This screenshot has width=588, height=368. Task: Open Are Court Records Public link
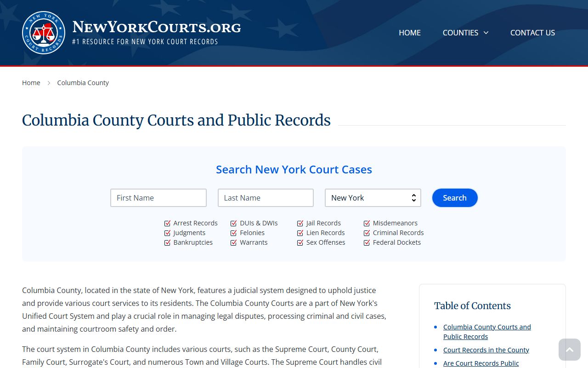coord(481,363)
